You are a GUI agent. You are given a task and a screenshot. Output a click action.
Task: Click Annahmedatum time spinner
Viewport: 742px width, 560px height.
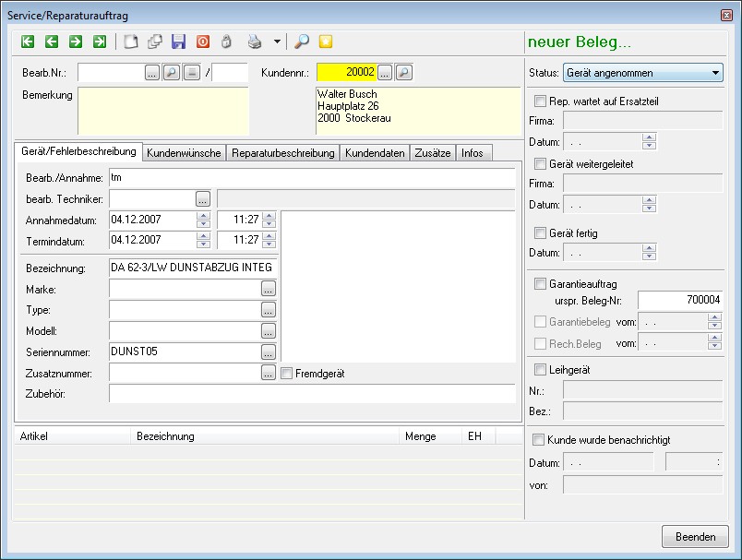point(269,220)
